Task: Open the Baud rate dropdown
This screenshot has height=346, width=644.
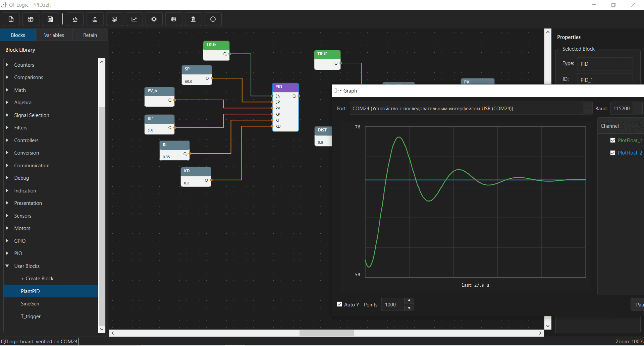Action: [627, 109]
